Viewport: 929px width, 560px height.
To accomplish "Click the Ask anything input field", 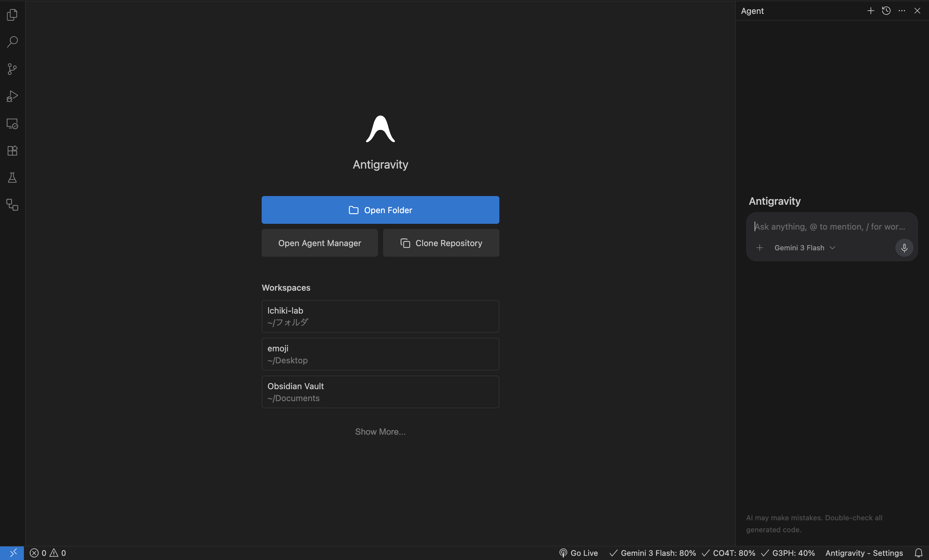I will tap(830, 226).
